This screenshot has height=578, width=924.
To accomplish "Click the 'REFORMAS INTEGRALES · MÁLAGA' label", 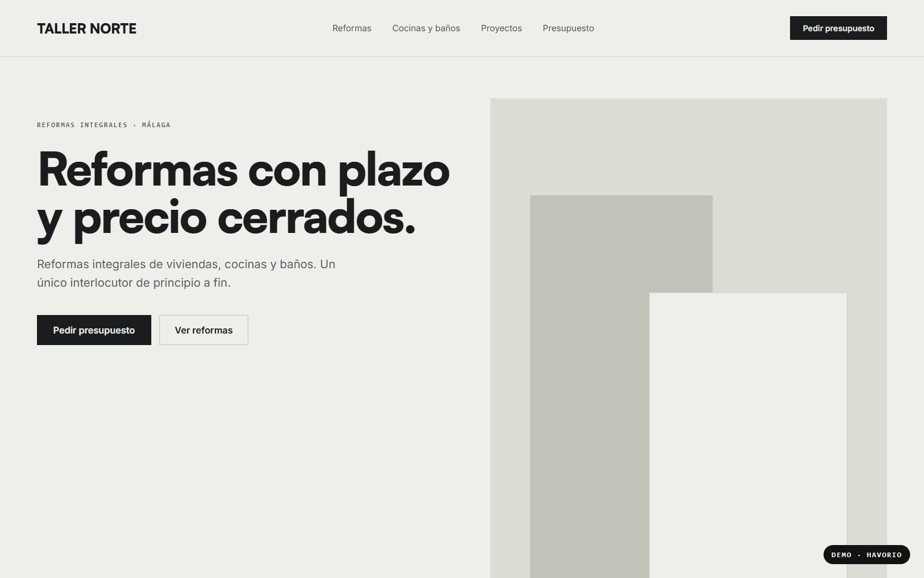I will point(103,125).
